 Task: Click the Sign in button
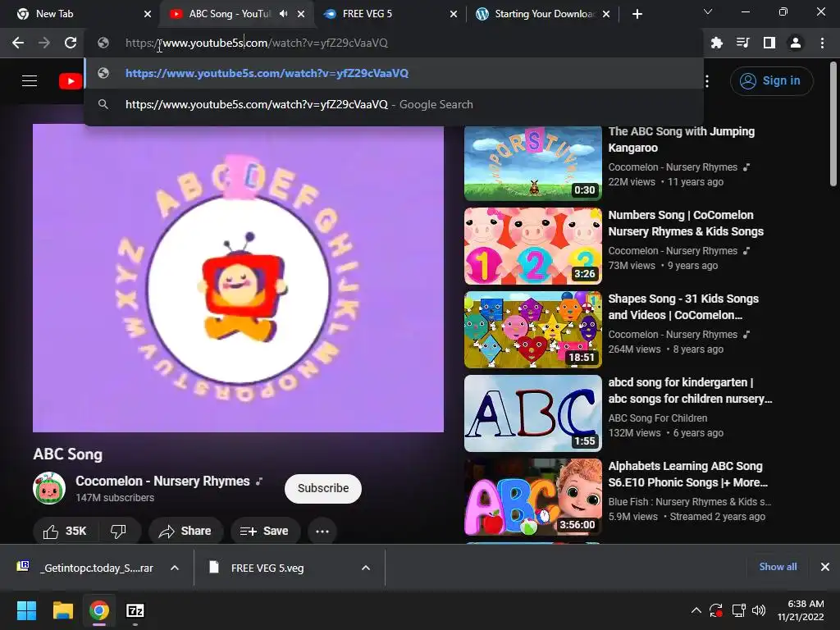[771, 81]
